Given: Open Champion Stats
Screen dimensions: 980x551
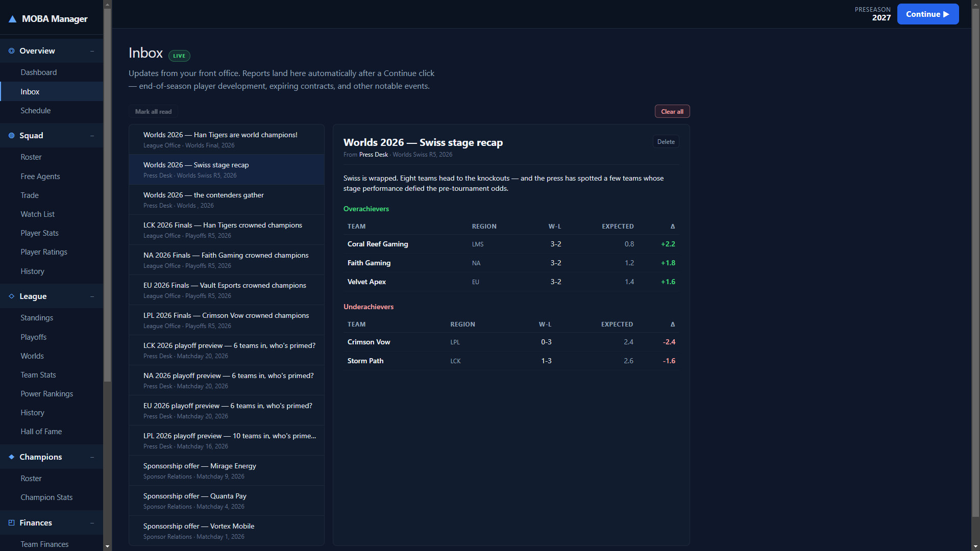Looking at the screenshot, I should tap(52, 497).
